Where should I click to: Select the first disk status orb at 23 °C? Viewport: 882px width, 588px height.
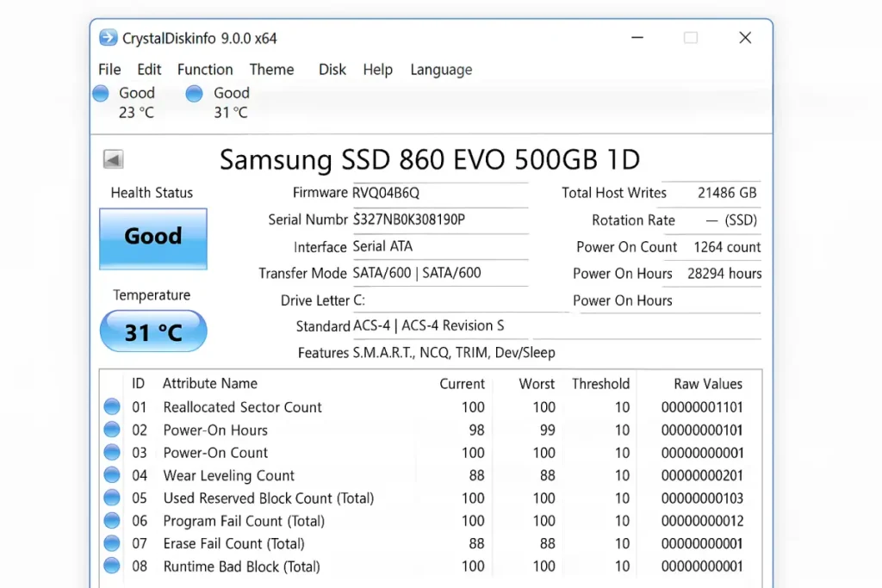tap(102, 94)
